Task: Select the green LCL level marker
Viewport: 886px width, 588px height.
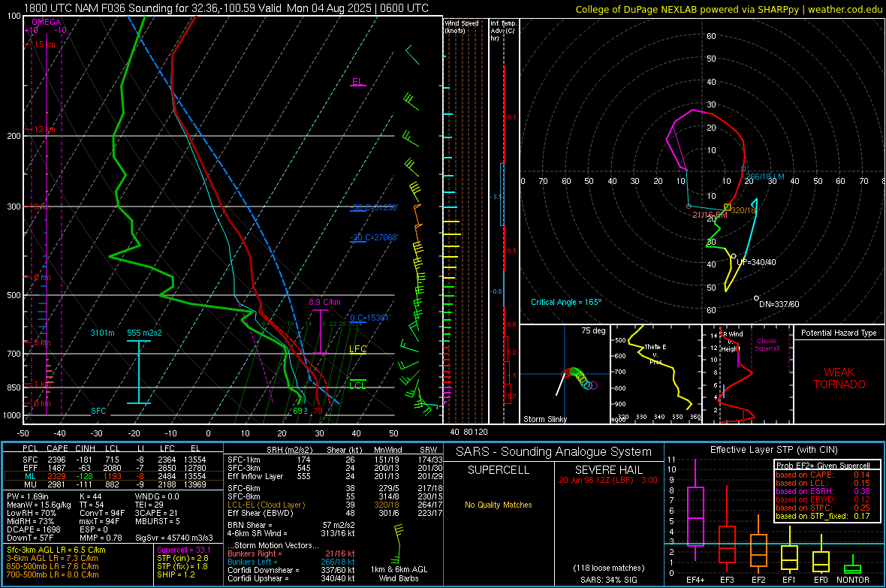Action: click(x=357, y=384)
